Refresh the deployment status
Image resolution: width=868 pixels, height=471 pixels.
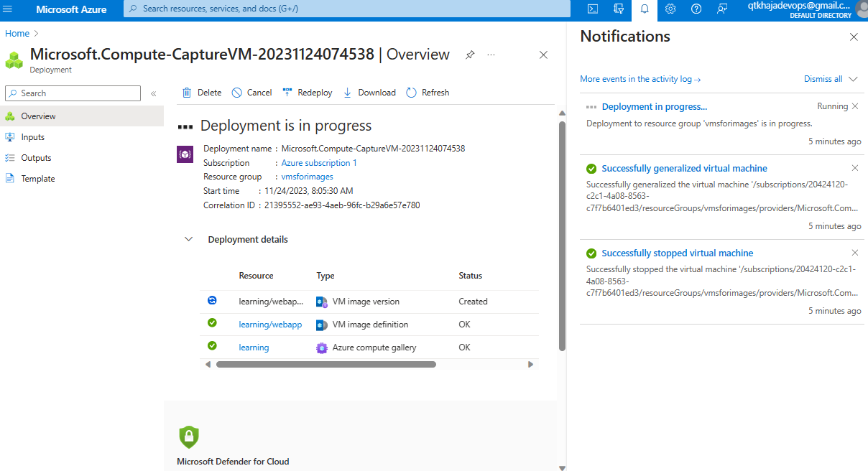[428, 92]
